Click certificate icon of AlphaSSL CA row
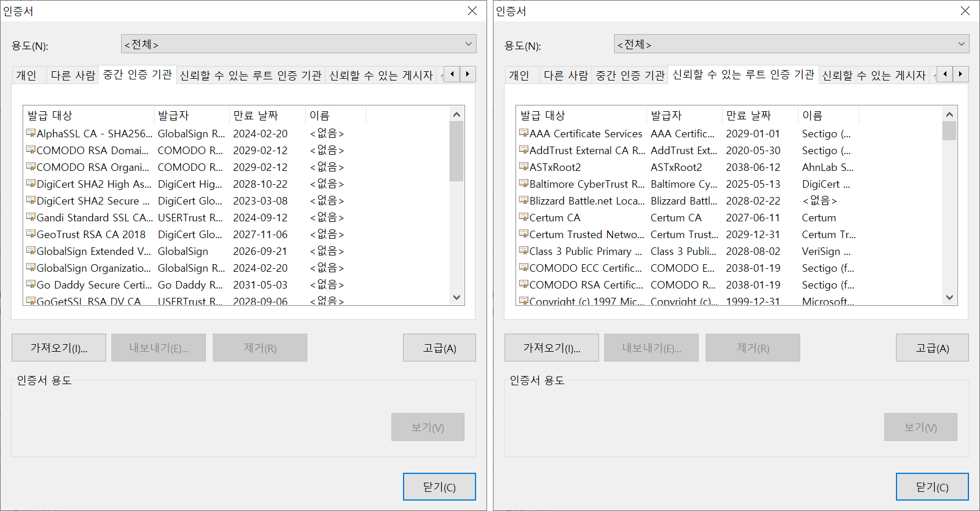 point(31,133)
